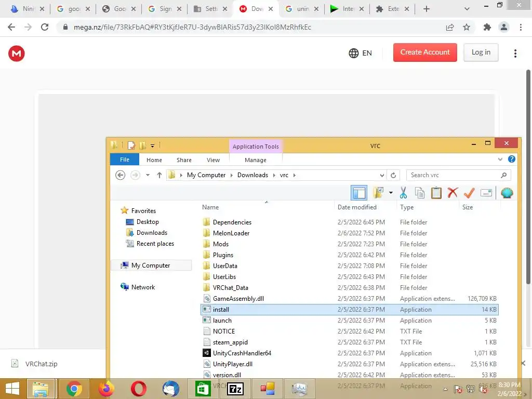Select Downloads in Favorites sidebar
This screenshot has height=399, width=532.
(152, 232)
